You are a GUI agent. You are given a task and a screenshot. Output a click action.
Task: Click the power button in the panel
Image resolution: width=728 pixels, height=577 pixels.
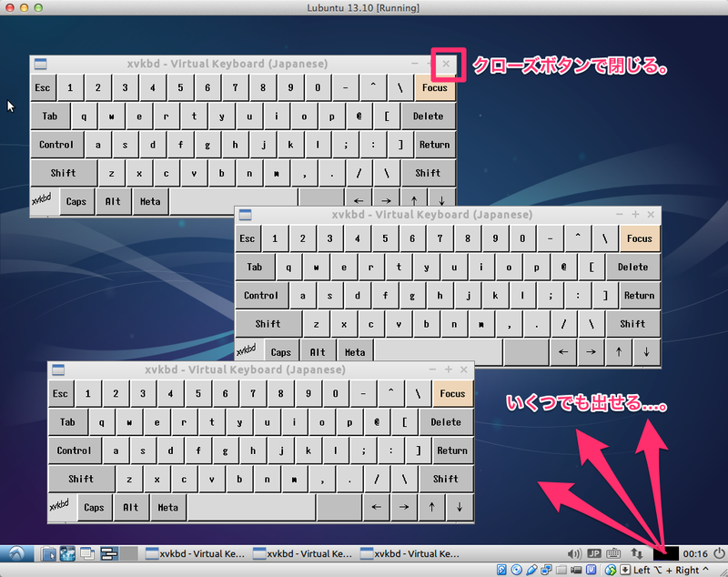point(719,553)
